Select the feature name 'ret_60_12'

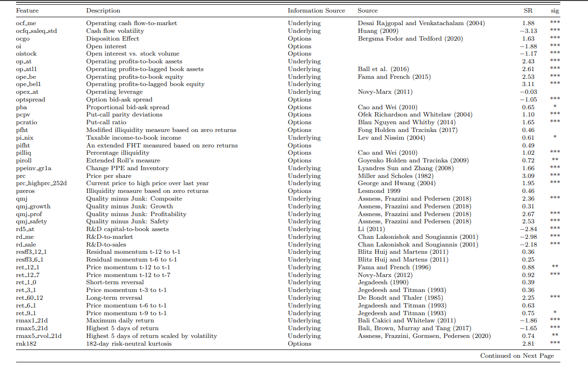pos(30,298)
